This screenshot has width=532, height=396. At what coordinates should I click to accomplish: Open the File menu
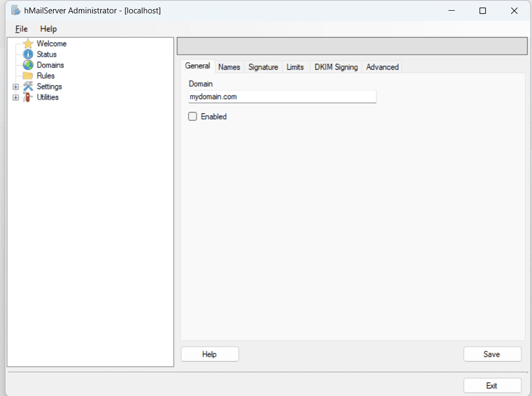click(x=21, y=29)
